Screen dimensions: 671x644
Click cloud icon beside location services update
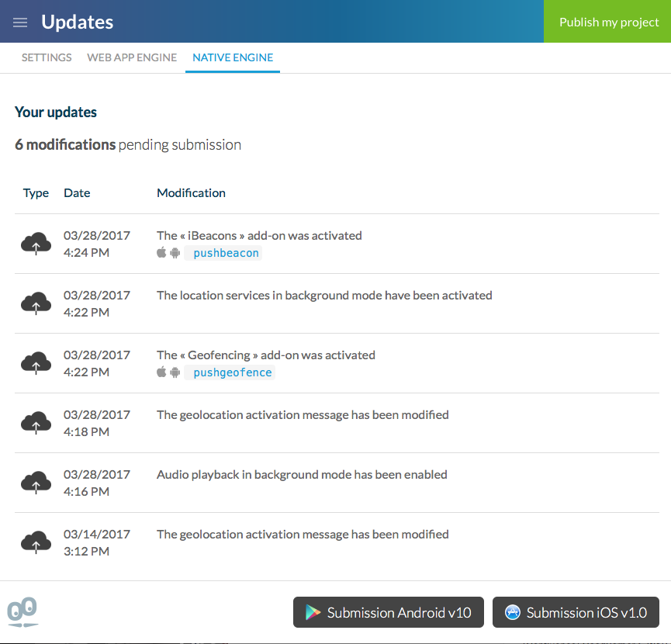(36, 303)
